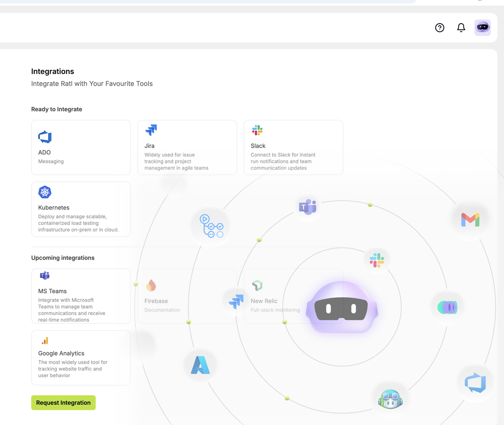This screenshot has width=504, height=425.
Task: Click the "Deploy and manage scalable" description
Action: pyautogui.click(x=78, y=223)
